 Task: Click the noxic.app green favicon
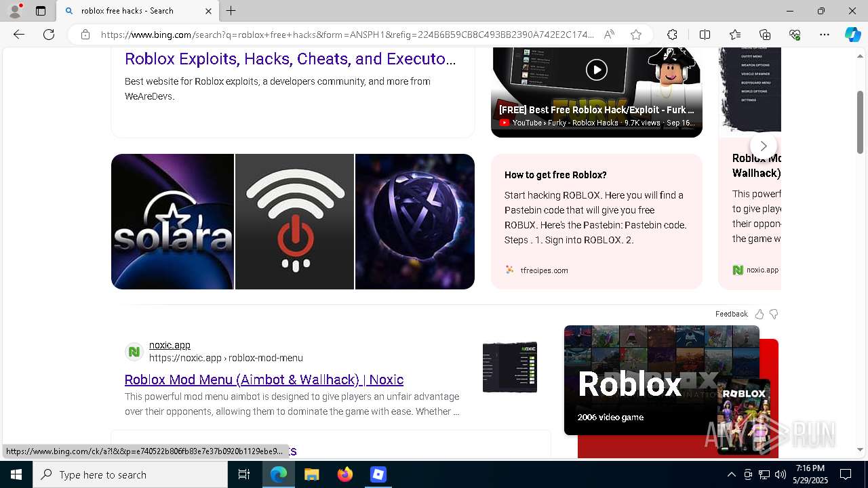(134, 352)
